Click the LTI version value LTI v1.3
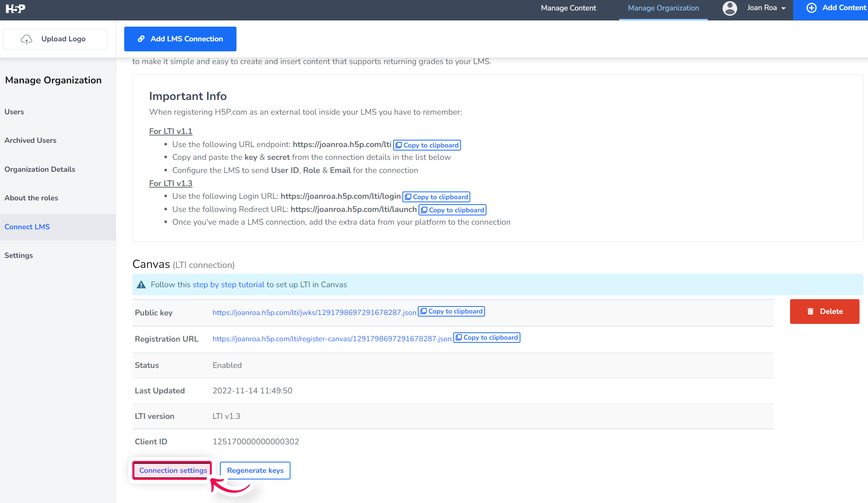 [226, 416]
